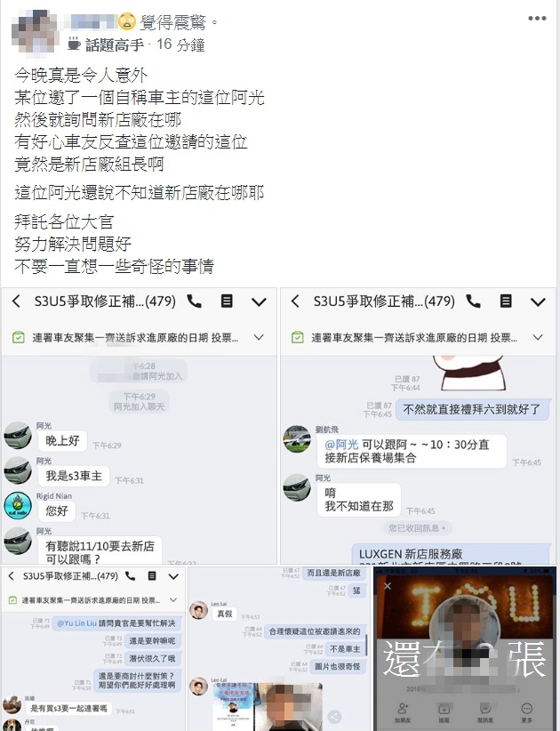Close the profile popup with the X
The width and height of the screenshot is (560, 731).
pyautogui.click(x=388, y=585)
